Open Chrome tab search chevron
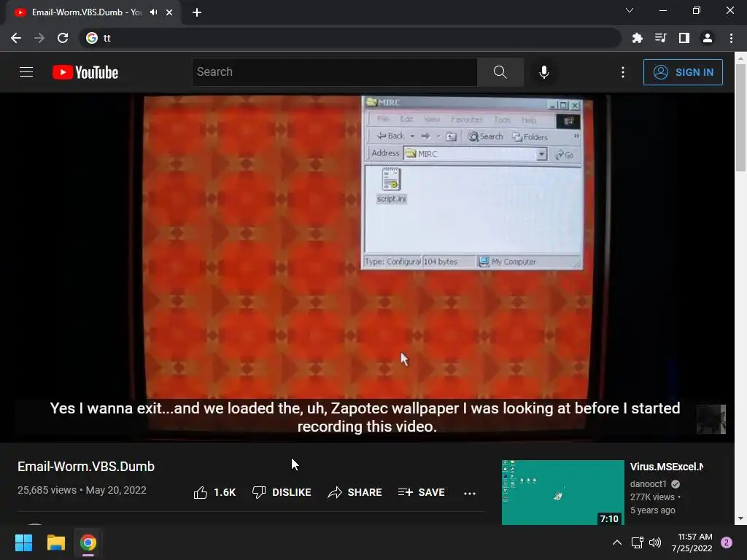 [x=630, y=10]
